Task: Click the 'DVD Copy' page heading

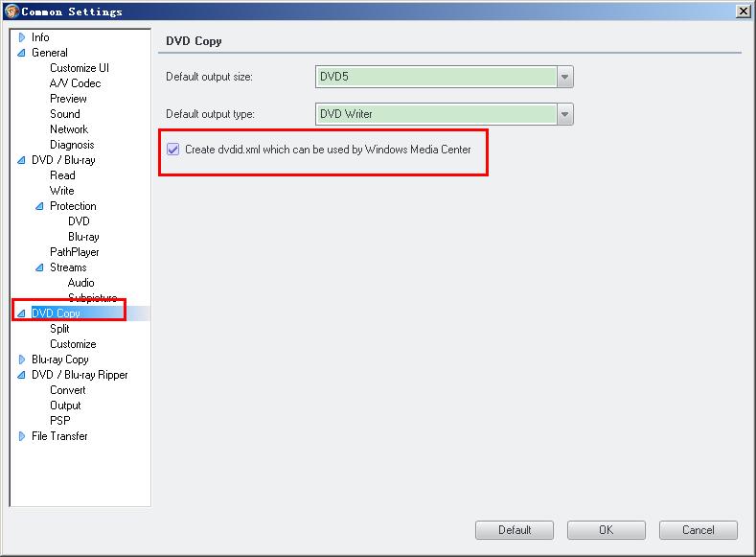Action: tap(194, 41)
